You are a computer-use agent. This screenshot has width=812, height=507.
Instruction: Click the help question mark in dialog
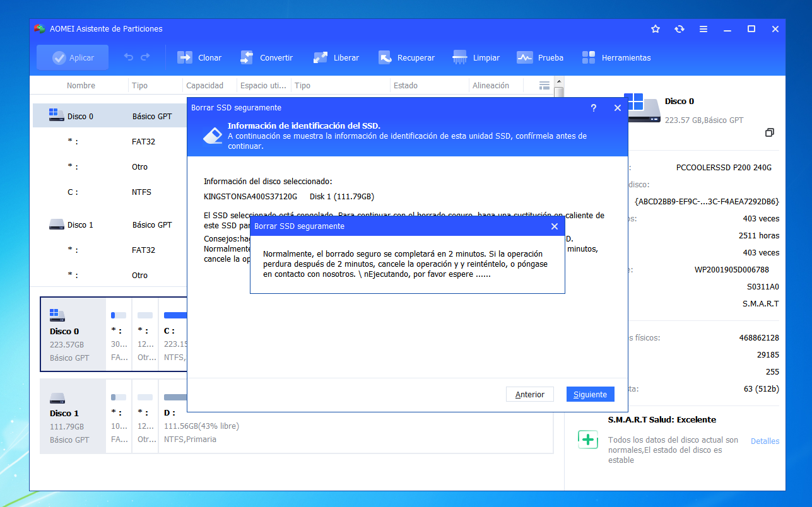click(593, 108)
